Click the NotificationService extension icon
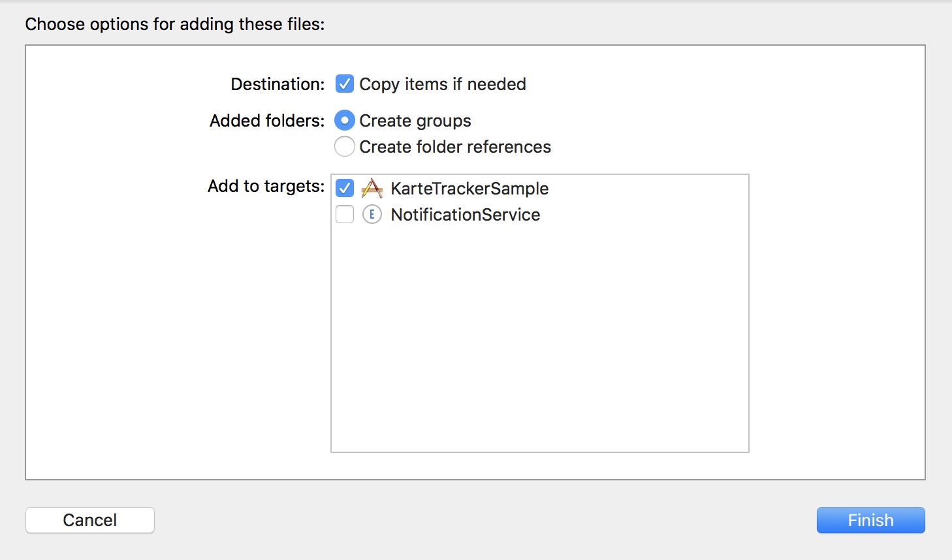 (x=372, y=215)
